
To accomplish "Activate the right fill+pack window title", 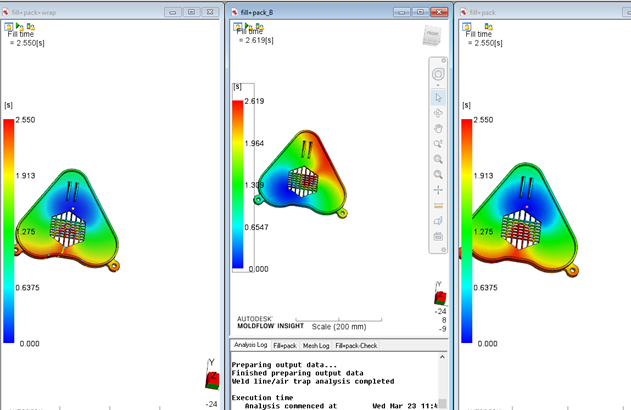I will coord(482,12).
